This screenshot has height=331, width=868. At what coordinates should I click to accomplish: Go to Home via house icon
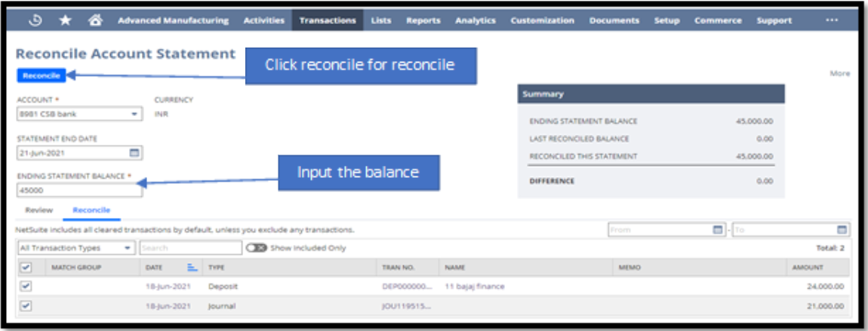click(x=95, y=20)
